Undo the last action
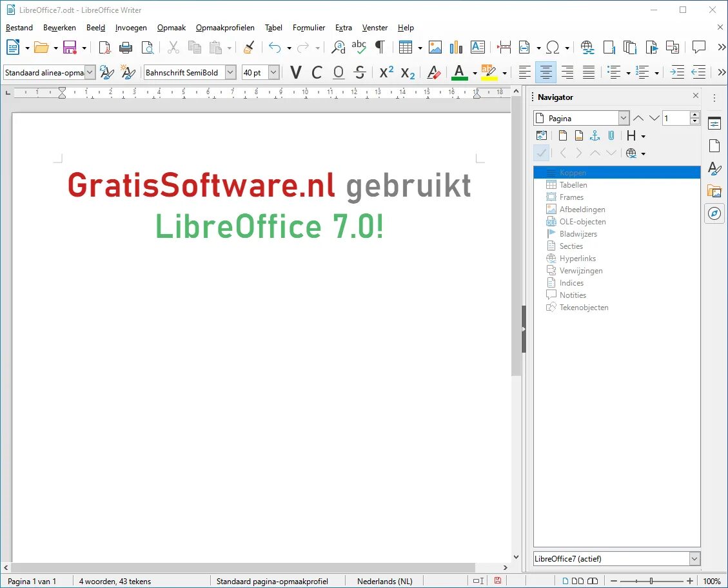Viewport: 728px width, 588px height. click(275, 47)
